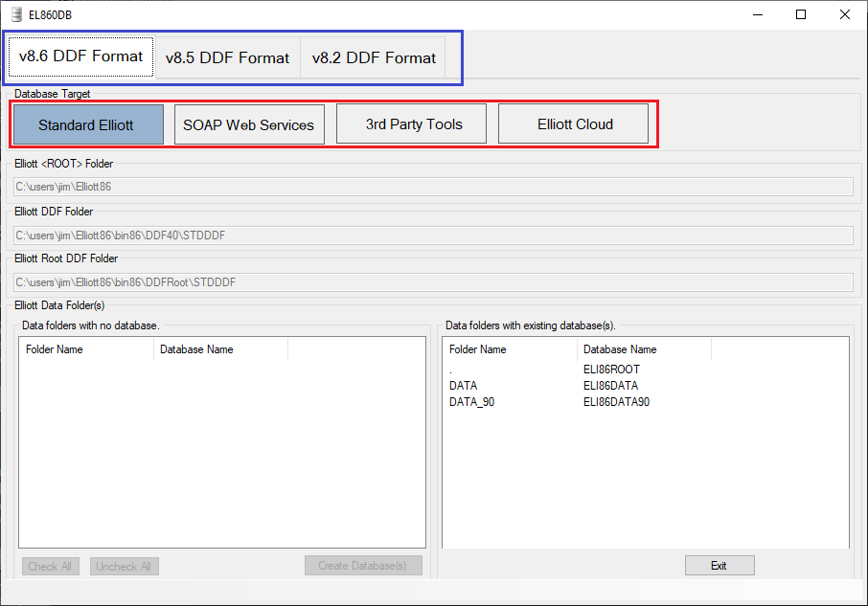Select the DATA_90 folder row

(471, 402)
